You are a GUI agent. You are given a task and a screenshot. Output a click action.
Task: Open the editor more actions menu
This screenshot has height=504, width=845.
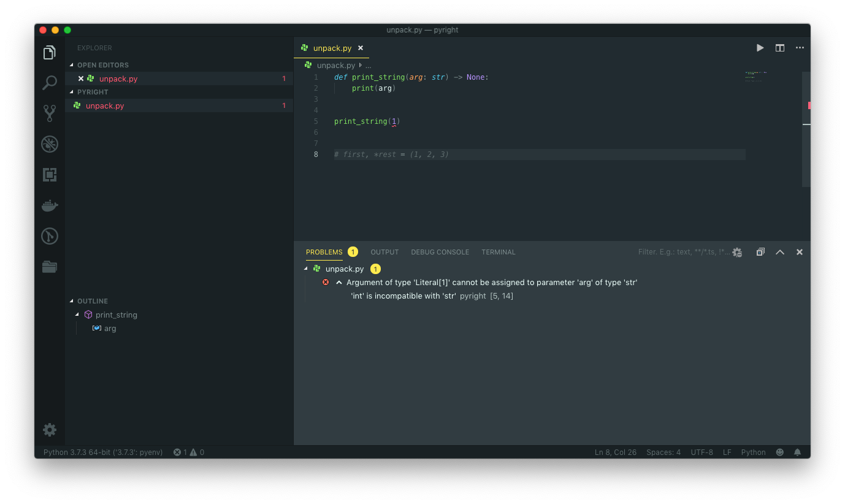pos(800,47)
